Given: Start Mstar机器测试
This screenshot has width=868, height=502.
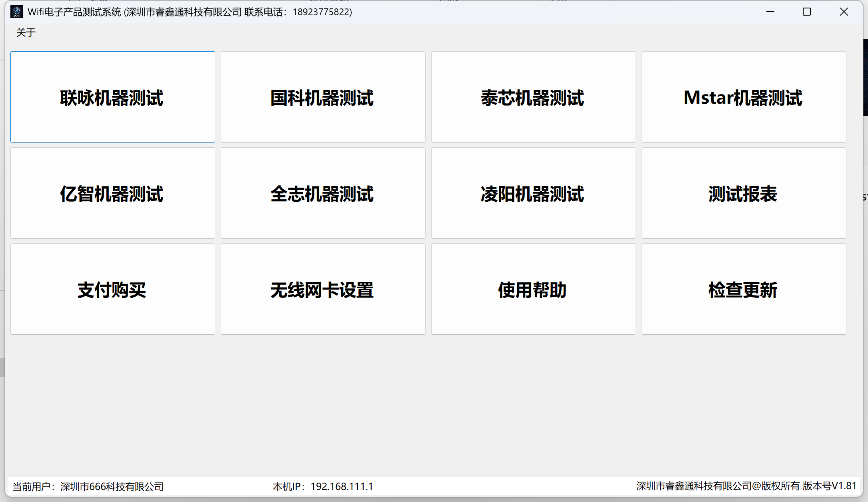Looking at the screenshot, I should [x=744, y=97].
